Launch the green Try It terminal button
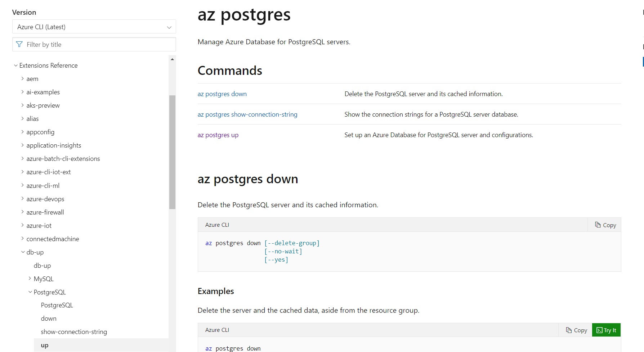This screenshot has height=352, width=644. [x=606, y=330]
